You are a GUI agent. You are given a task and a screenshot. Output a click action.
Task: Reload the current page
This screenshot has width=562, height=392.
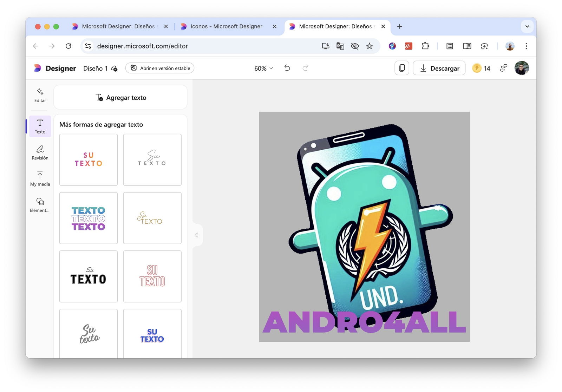click(68, 46)
